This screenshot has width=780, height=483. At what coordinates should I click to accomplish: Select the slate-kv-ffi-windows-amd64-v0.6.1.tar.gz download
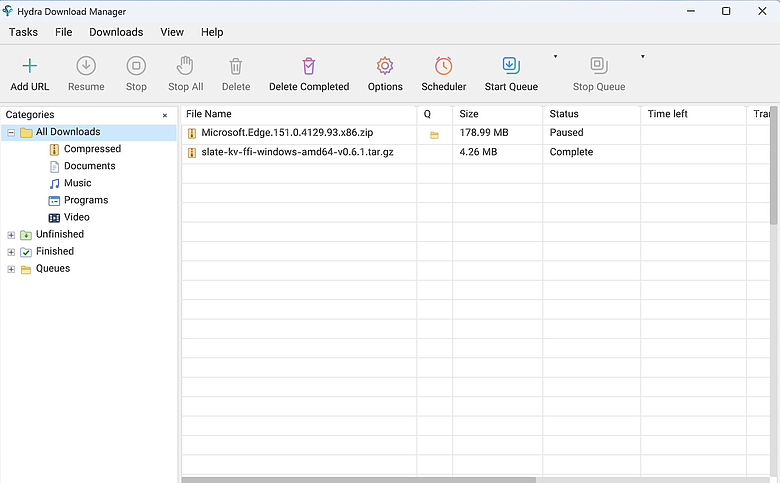(297, 152)
